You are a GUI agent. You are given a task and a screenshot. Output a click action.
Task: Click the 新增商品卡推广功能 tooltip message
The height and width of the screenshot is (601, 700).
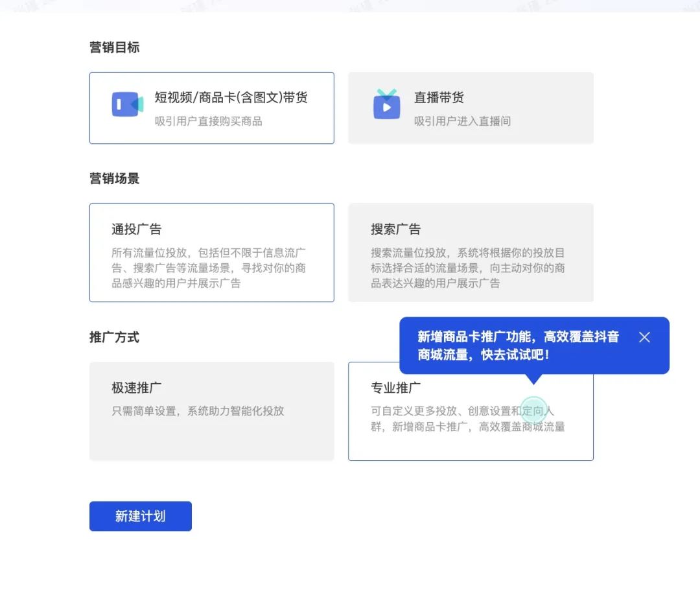point(518,346)
